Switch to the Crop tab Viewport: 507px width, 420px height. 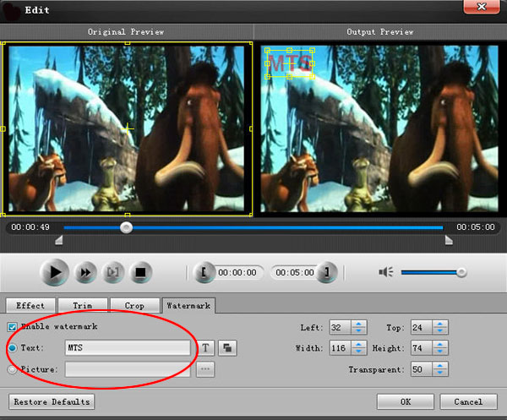[x=134, y=306]
